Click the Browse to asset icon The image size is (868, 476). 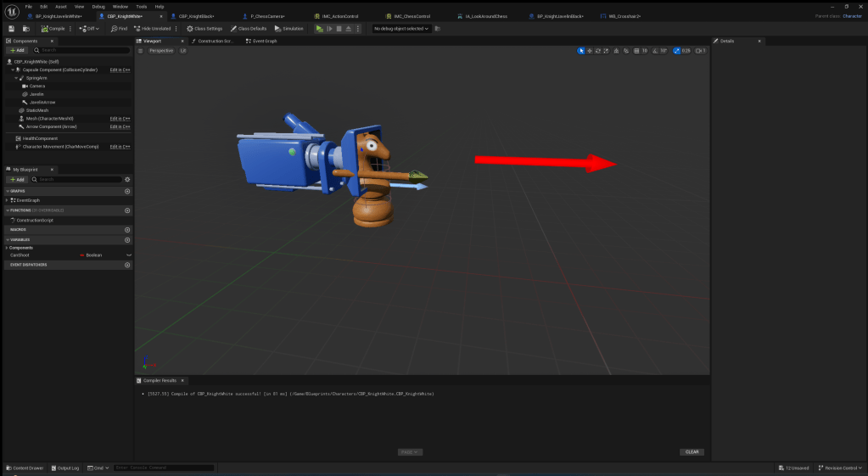(25, 28)
